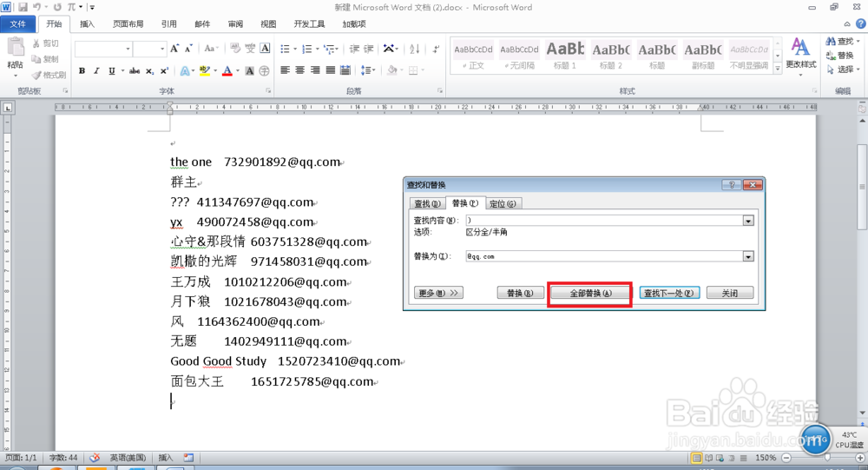Click the macro recording icon in status bar
Viewport: 868px width, 470px height.
[188, 458]
